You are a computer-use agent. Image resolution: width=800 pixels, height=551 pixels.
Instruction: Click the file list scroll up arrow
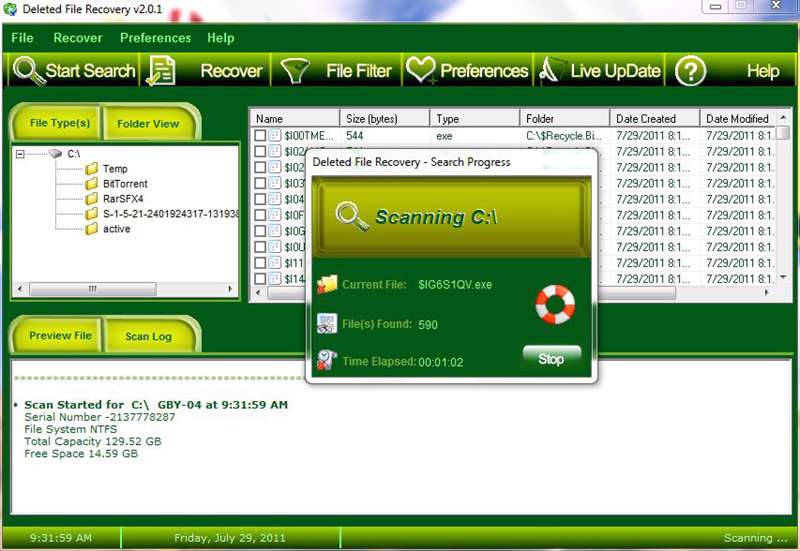pyautogui.click(x=783, y=117)
